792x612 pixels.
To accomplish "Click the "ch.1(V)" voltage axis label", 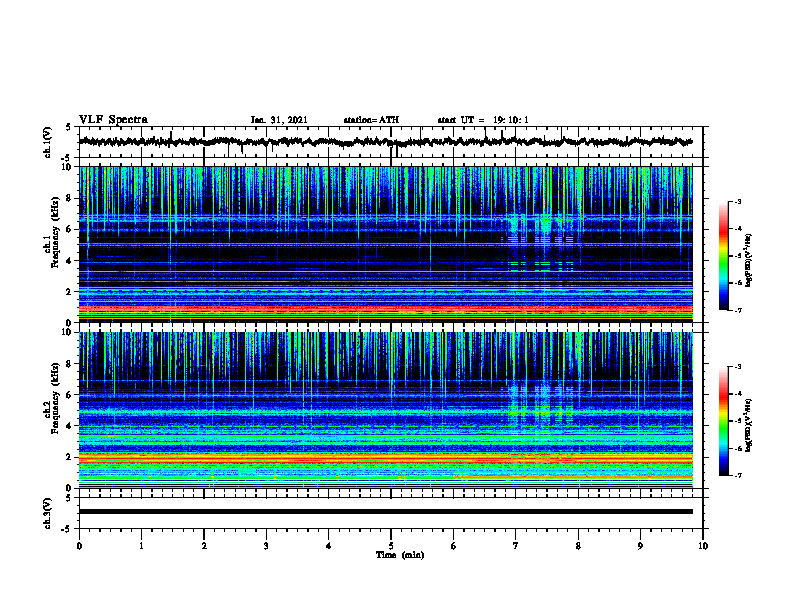I will pos(48,142).
